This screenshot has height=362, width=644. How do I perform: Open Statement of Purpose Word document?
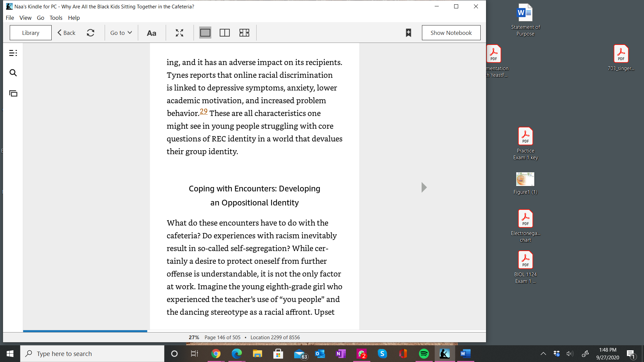coord(525,20)
